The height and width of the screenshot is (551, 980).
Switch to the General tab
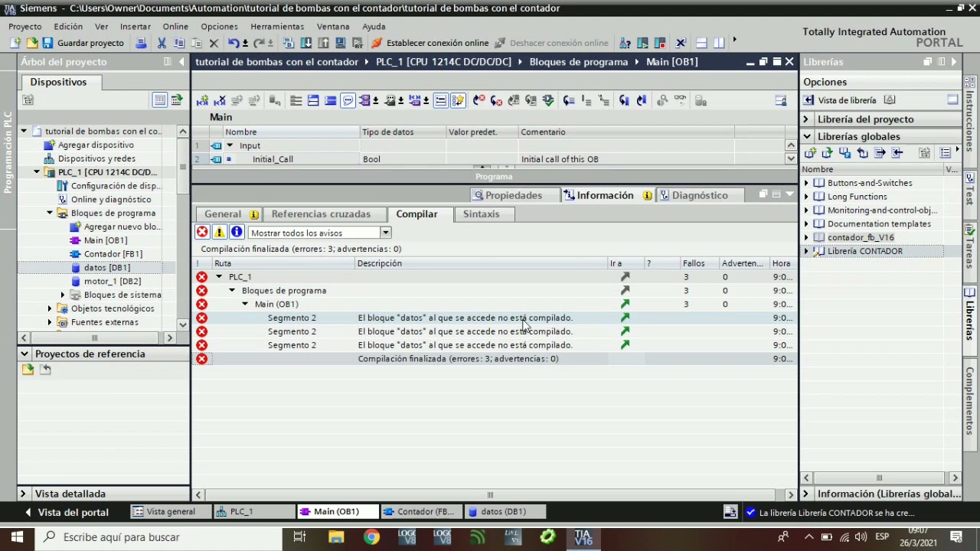(230, 214)
